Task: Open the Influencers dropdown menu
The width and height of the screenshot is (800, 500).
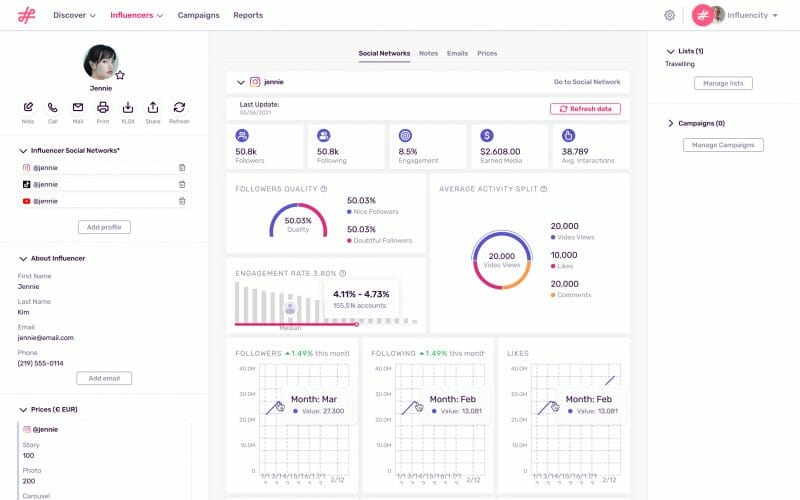Action: pos(137,15)
